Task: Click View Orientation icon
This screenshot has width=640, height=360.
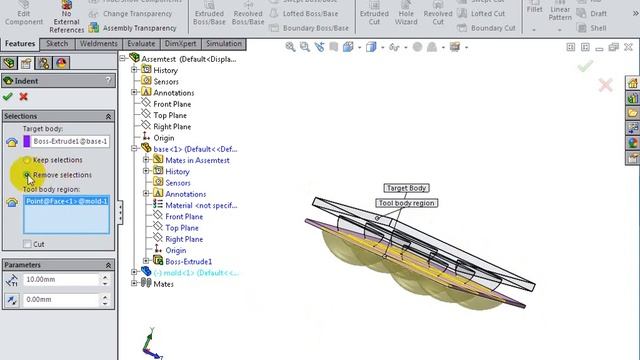Action: [348, 47]
